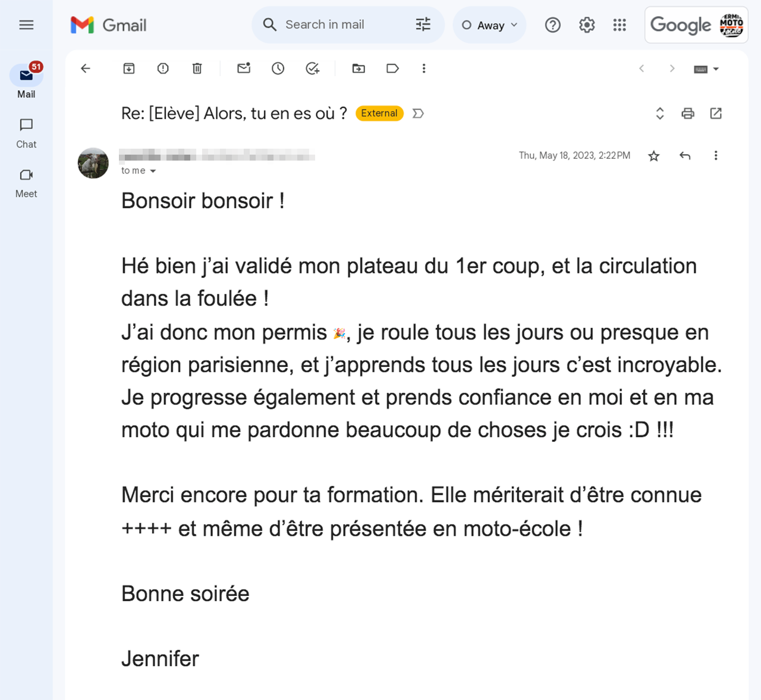Open the Labels icon

tap(392, 68)
